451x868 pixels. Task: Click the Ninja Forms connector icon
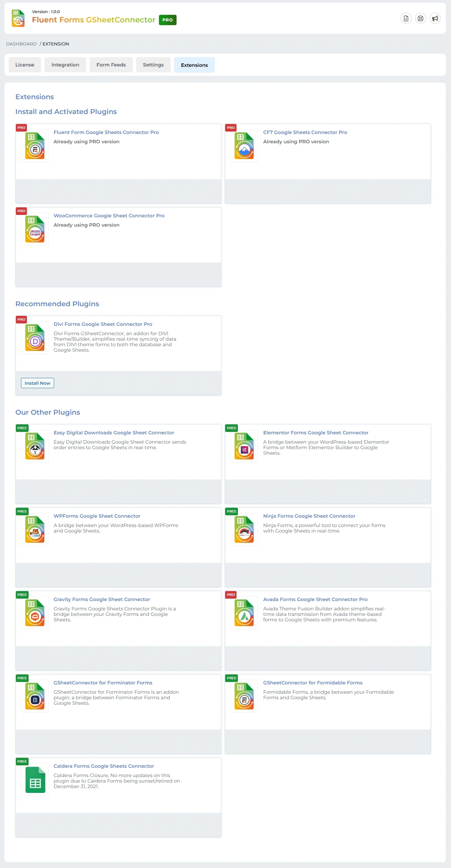point(244,529)
